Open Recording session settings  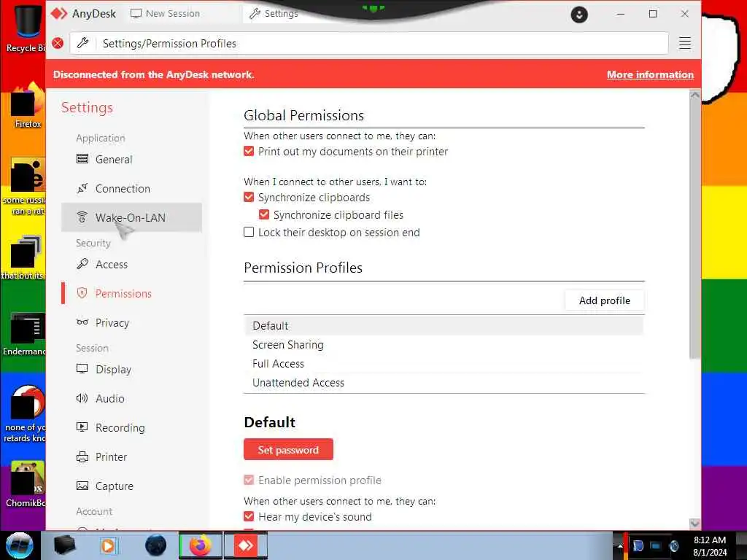pos(131,427)
